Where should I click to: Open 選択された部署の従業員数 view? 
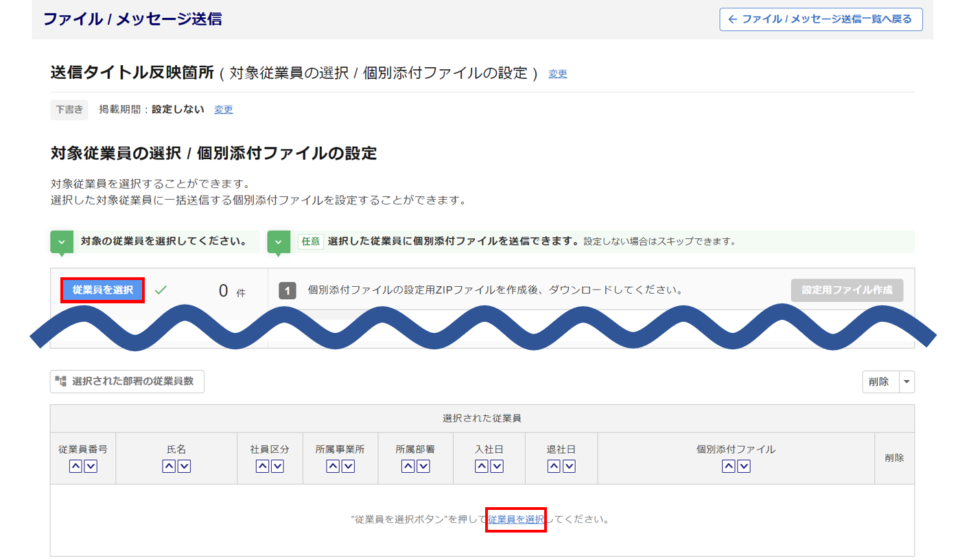(x=127, y=382)
